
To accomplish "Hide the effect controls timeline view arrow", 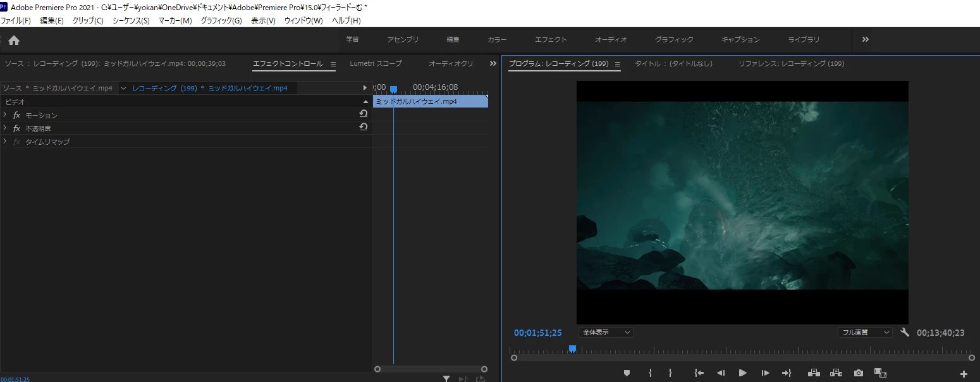I will pos(365,87).
